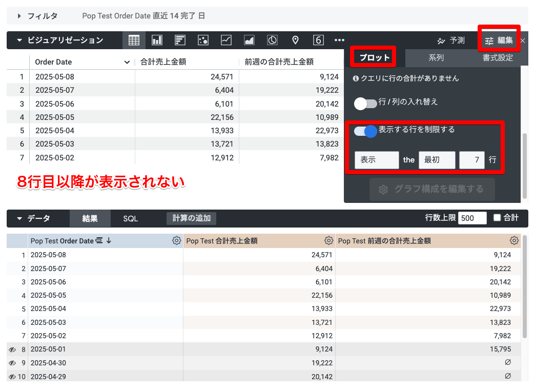
Task: Expand the フィルタ section
Action: tap(19, 16)
